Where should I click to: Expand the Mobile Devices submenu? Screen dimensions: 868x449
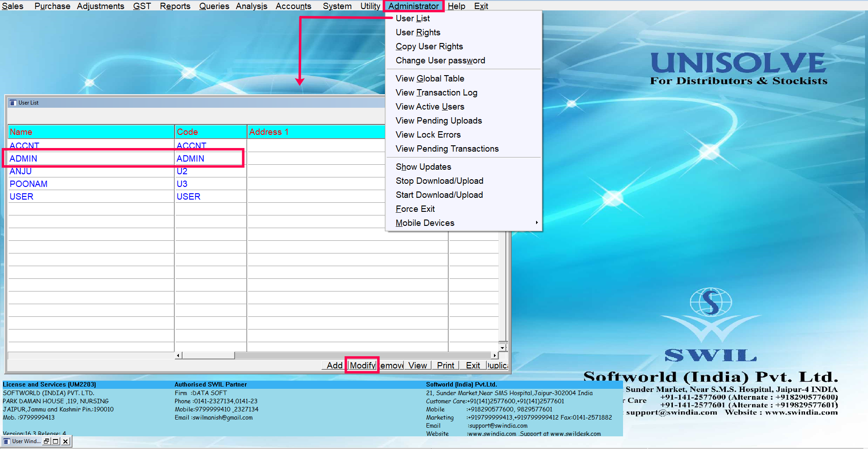463,223
